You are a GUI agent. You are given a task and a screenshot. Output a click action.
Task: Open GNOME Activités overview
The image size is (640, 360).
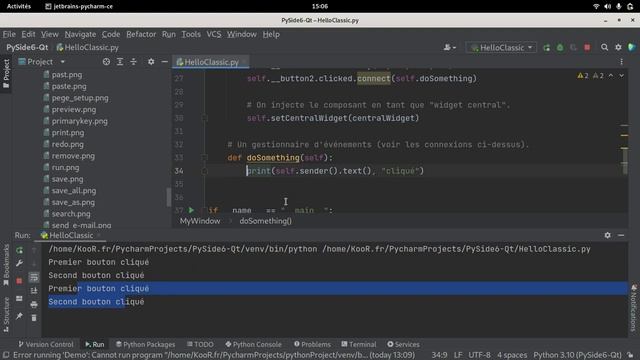tap(19, 7)
